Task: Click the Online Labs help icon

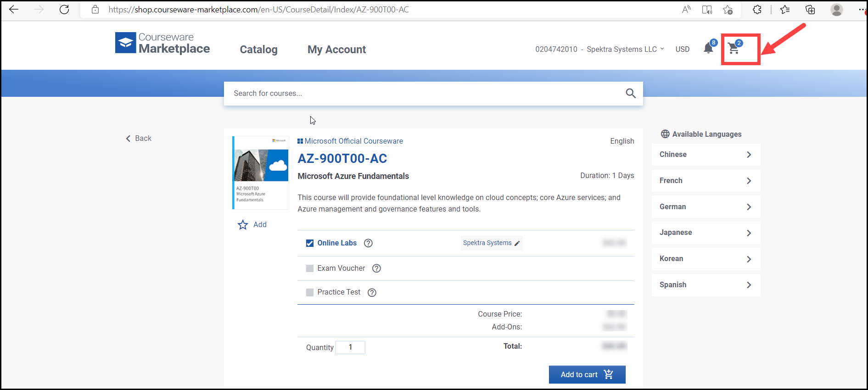Action: (x=368, y=243)
